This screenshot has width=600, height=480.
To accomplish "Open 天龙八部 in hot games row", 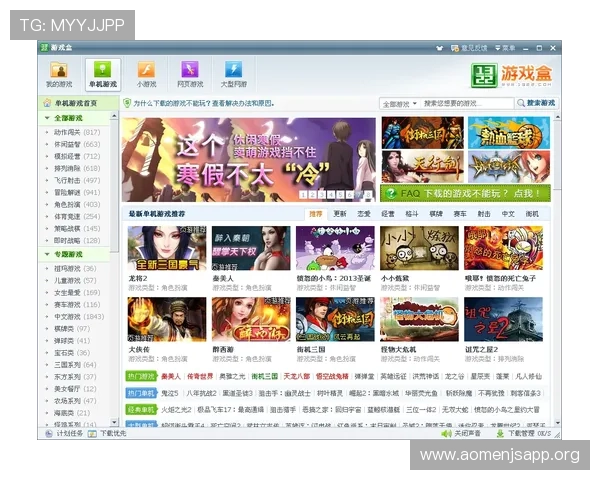I will click(297, 377).
